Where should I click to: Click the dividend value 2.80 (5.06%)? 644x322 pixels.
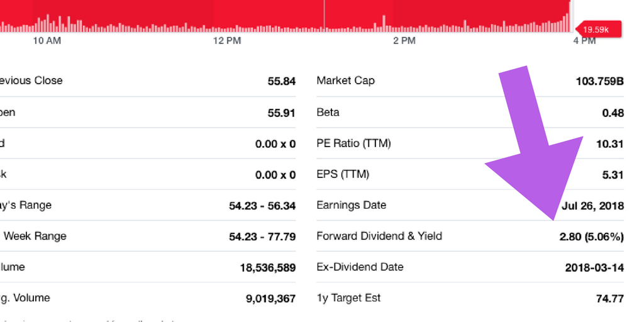(591, 237)
